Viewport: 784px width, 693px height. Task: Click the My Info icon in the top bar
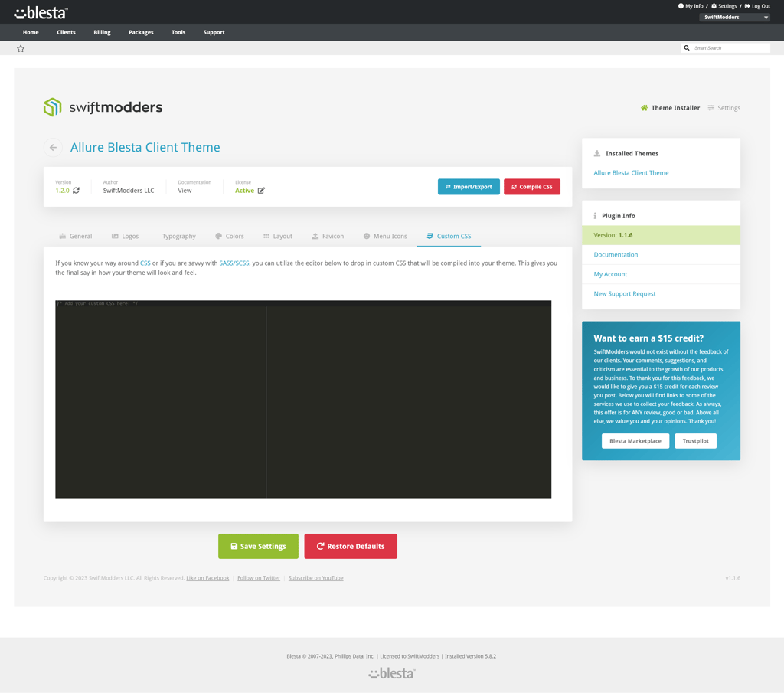click(x=681, y=6)
